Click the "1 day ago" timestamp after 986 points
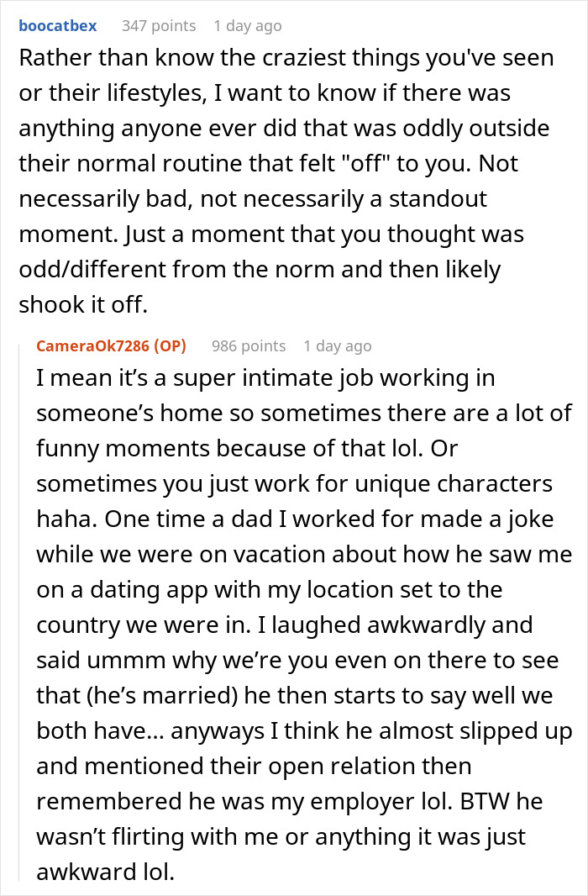The image size is (588, 896). 338,346
